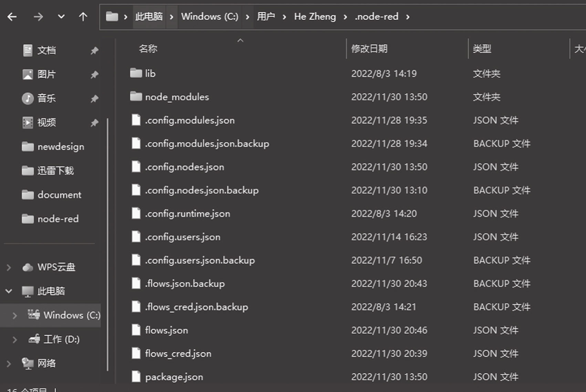Image resolution: width=586 pixels, height=392 pixels.
Task: Click the .config.users.json file icon
Action: click(136, 237)
